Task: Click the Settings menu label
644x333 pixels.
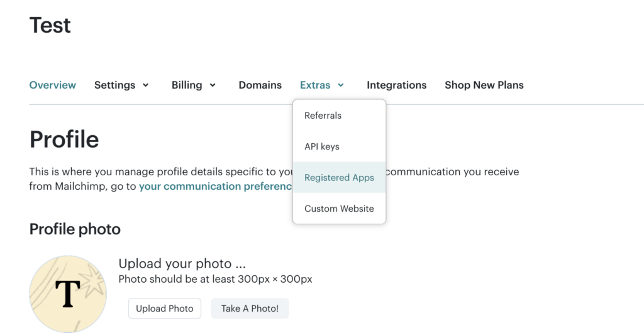Action: click(114, 85)
